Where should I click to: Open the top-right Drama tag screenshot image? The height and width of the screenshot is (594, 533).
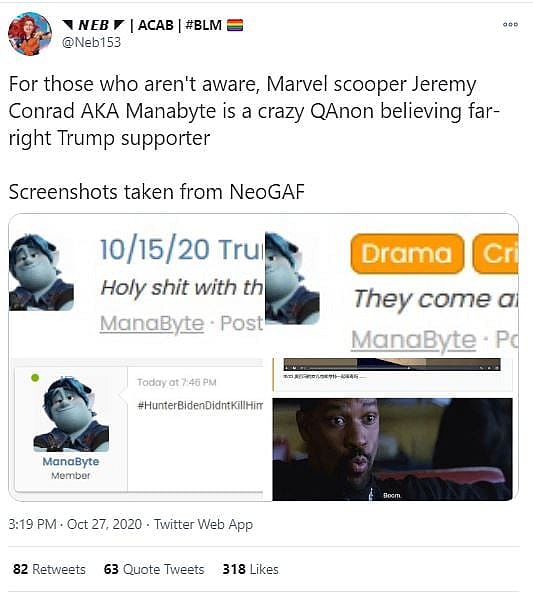[x=392, y=286]
